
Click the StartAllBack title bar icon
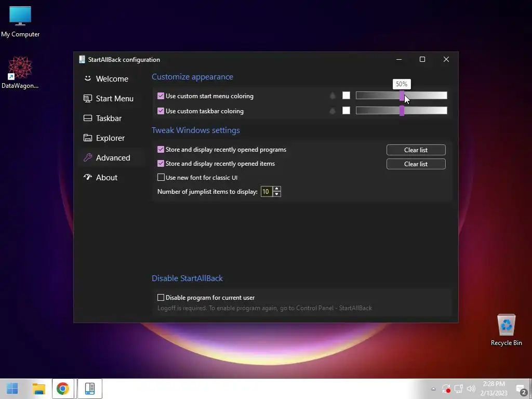pyautogui.click(x=82, y=59)
